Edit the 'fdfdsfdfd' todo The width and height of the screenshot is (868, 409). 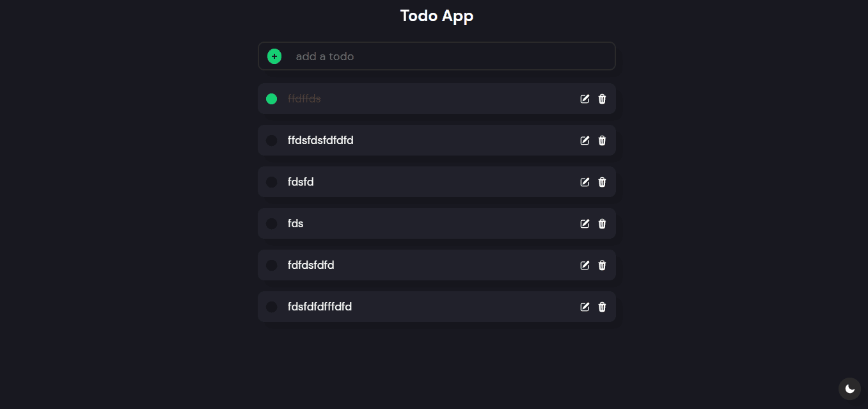click(x=585, y=265)
